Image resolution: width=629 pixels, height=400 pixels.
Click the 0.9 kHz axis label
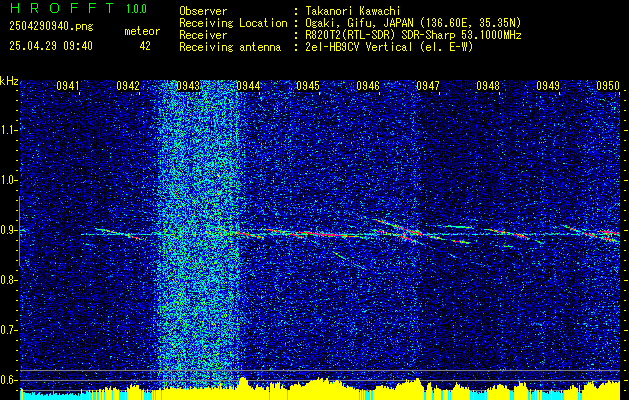(9, 230)
